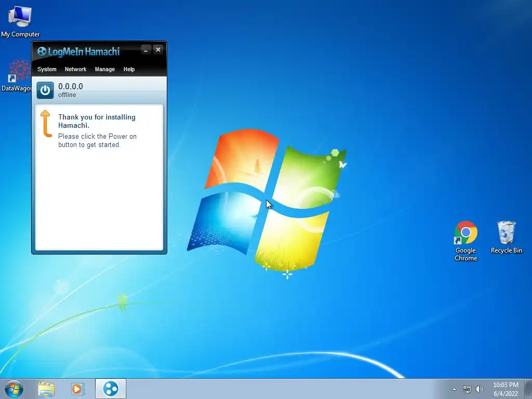This screenshot has width=532, height=399.
Task: Open the Manage menu in Hamachi
Action: (105, 69)
